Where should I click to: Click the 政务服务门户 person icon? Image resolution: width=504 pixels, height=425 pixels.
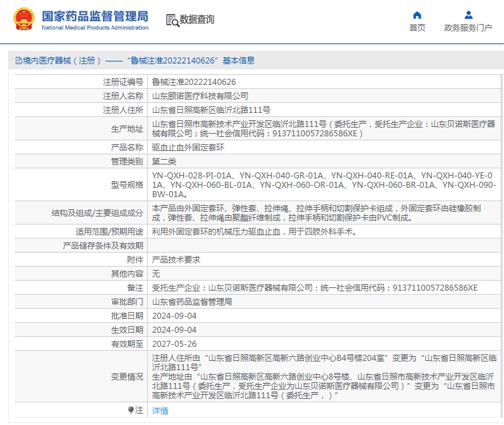469,15
